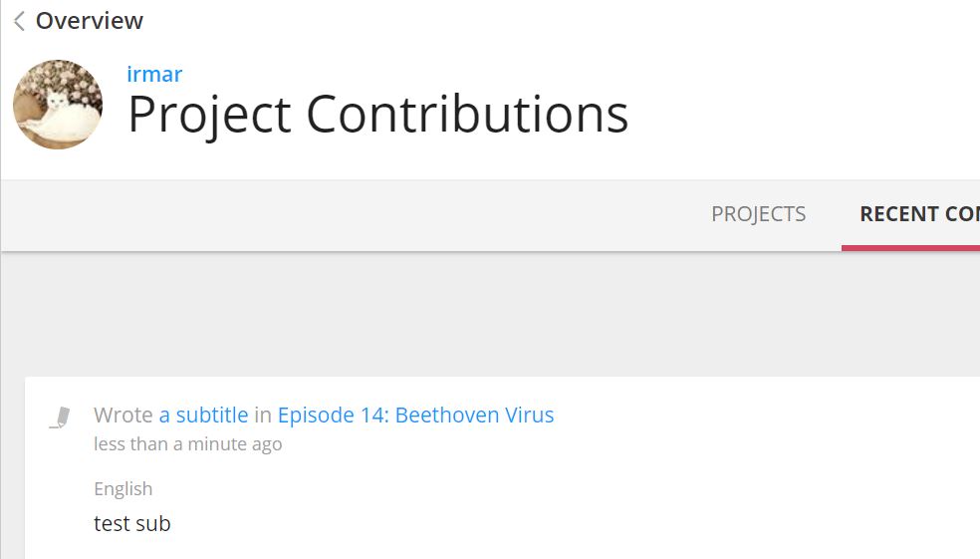Image resolution: width=980 pixels, height=559 pixels.
Task: Click the 'test sub' subtitle text
Action: pos(131,523)
